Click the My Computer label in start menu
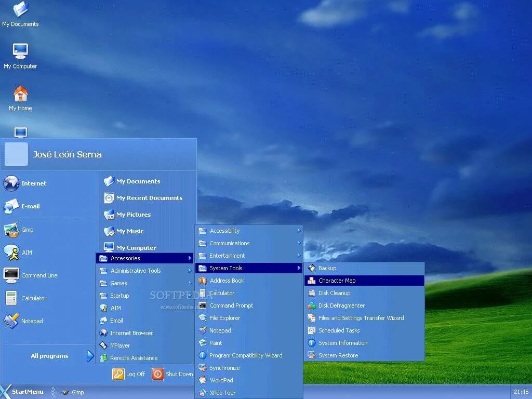The height and width of the screenshot is (399, 532). coord(136,248)
